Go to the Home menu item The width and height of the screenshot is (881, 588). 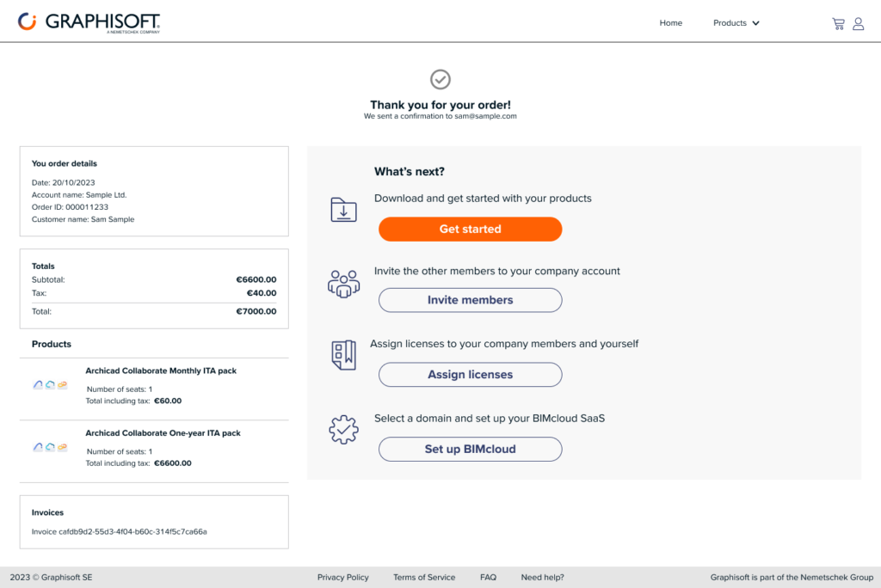[670, 23]
